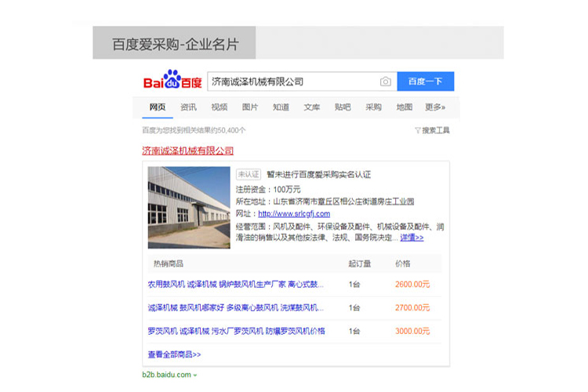Click the Baidu logo
The width and height of the screenshot is (588, 392).
(172, 81)
